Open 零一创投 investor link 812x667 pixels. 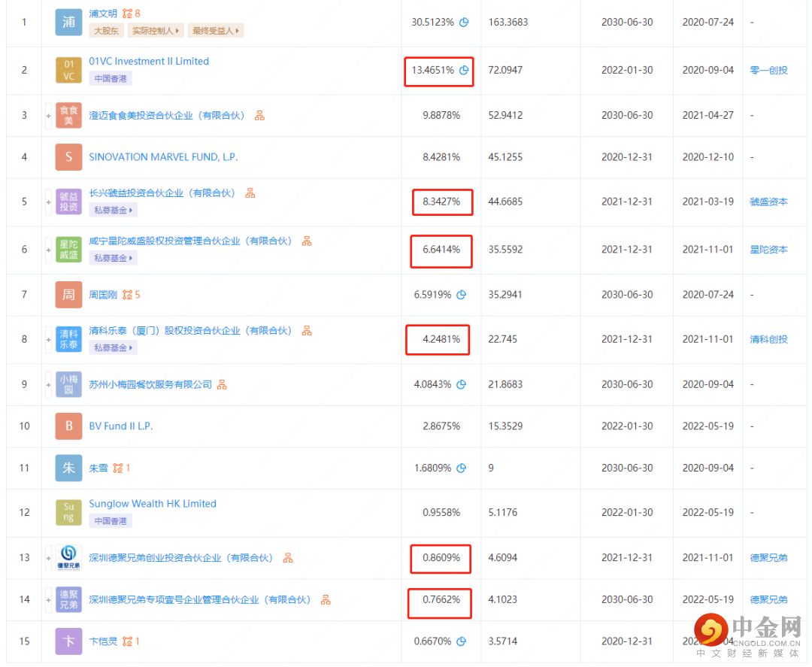tap(768, 70)
